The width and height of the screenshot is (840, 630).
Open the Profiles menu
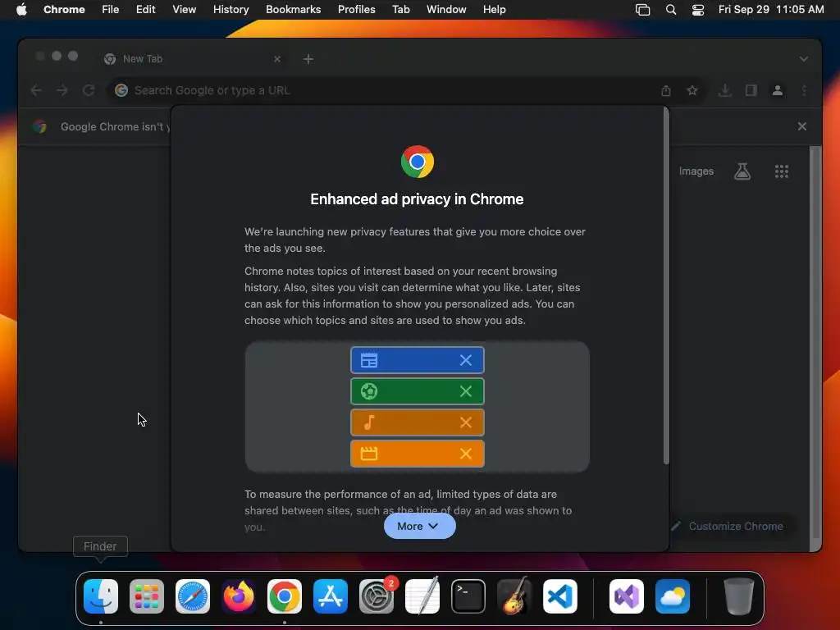[x=356, y=9]
